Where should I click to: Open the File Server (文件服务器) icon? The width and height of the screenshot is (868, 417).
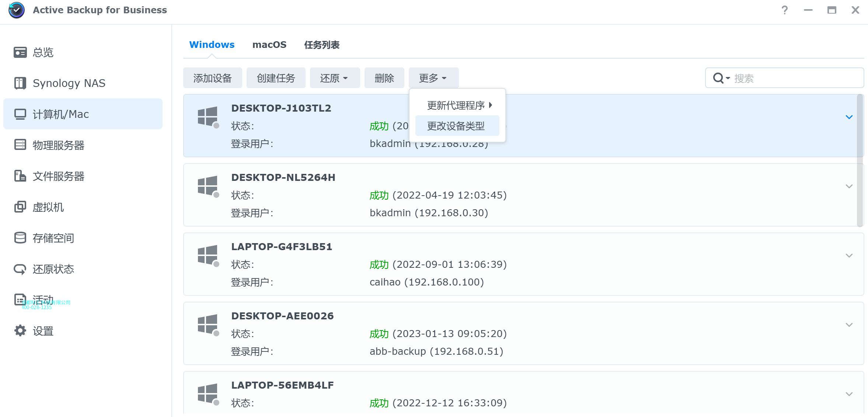coord(20,176)
